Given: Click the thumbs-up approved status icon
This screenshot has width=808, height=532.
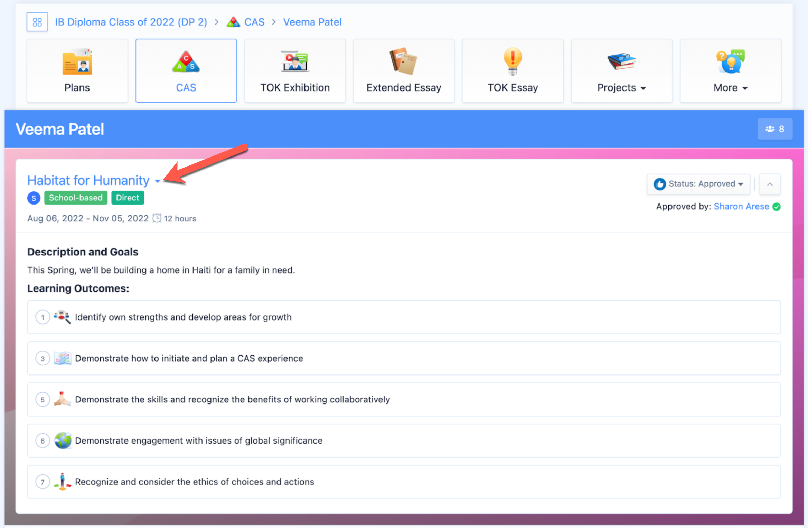Looking at the screenshot, I should point(659,184).
